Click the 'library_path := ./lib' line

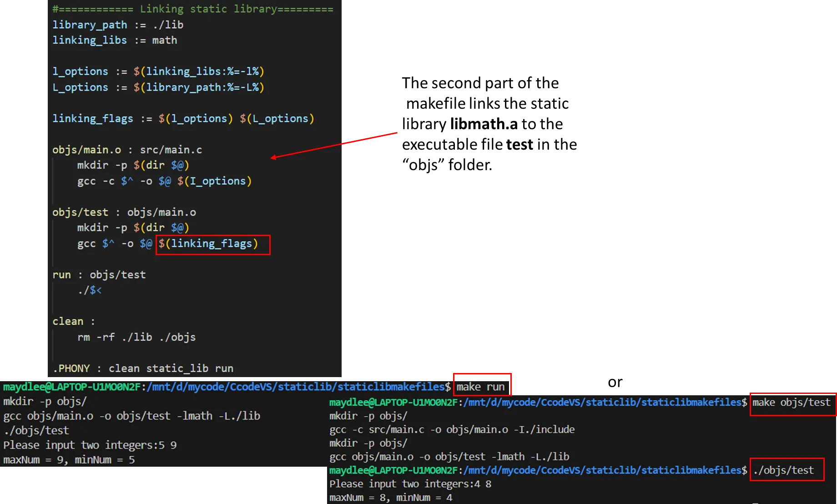117,25
